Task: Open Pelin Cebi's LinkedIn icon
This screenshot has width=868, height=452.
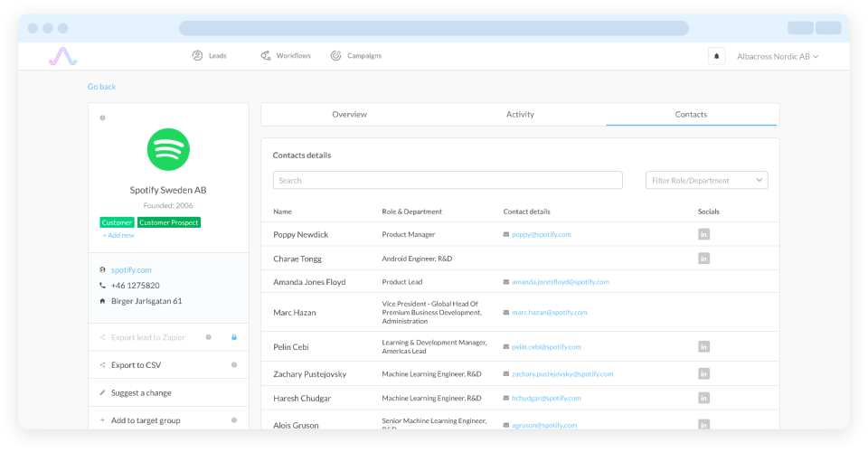Action: 703,347
